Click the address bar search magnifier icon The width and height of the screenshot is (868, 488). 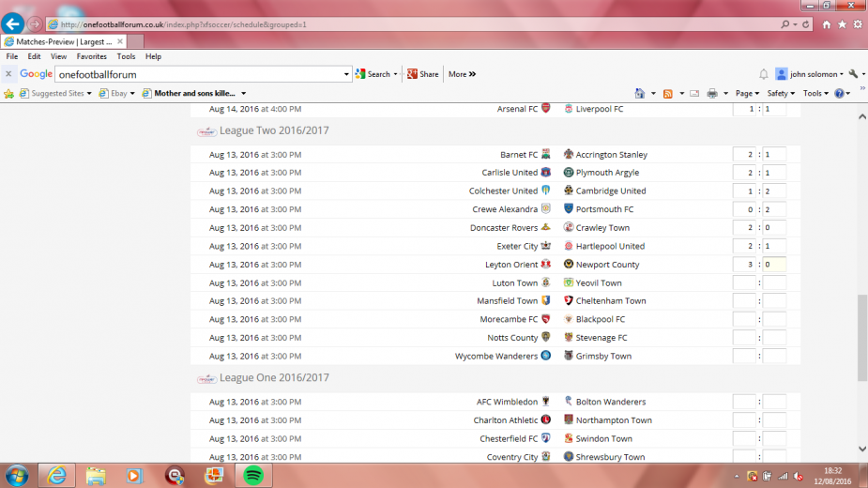click(785, 24)
